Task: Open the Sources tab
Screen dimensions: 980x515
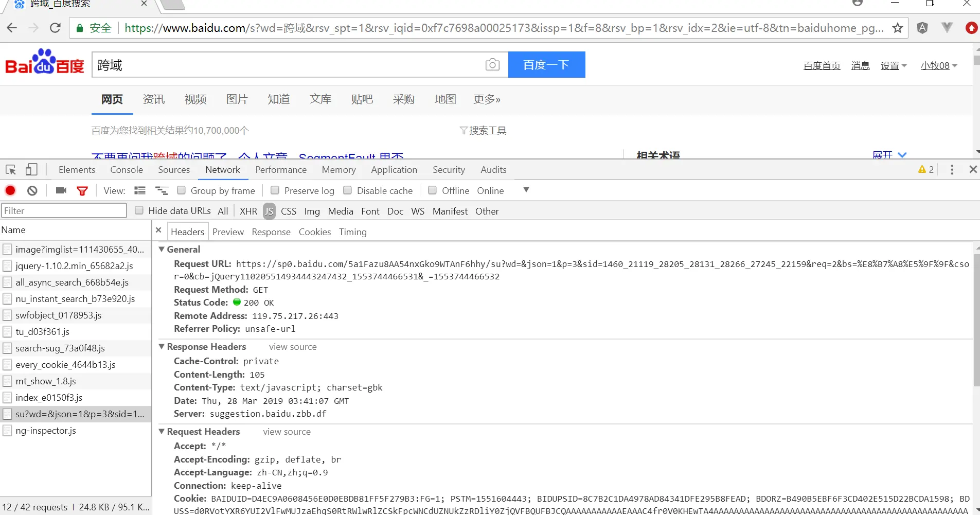Action: (x=174, y=170)
